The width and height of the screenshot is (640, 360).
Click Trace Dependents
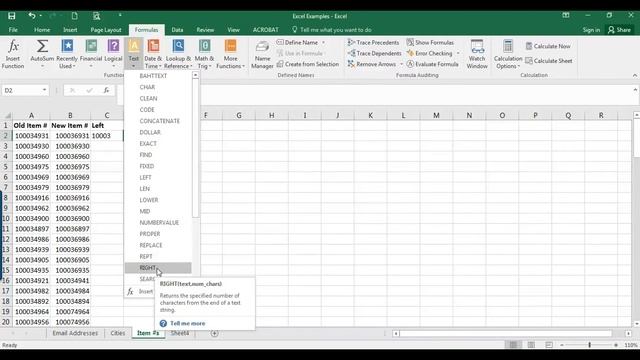[x=374, y=53]
